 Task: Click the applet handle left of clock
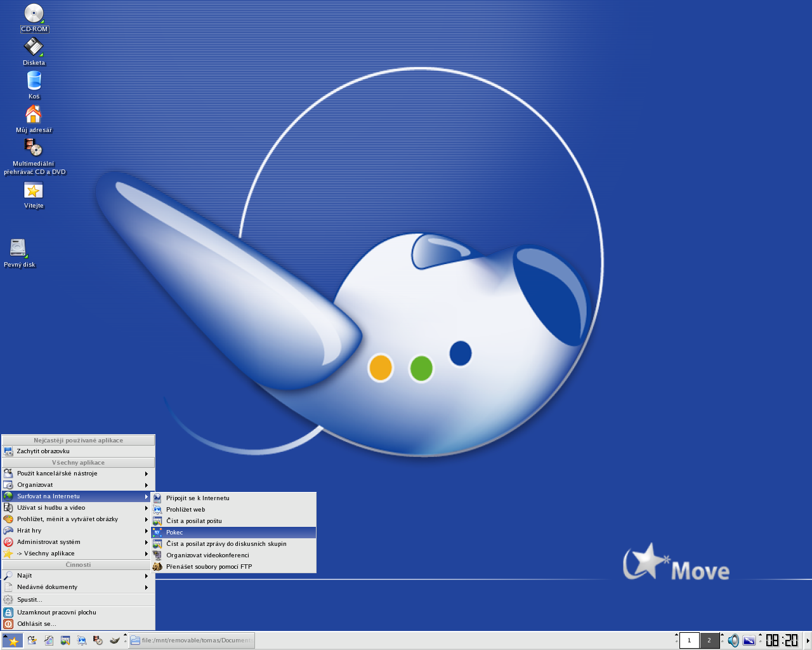pyautogui.click(x=761, y=640)
